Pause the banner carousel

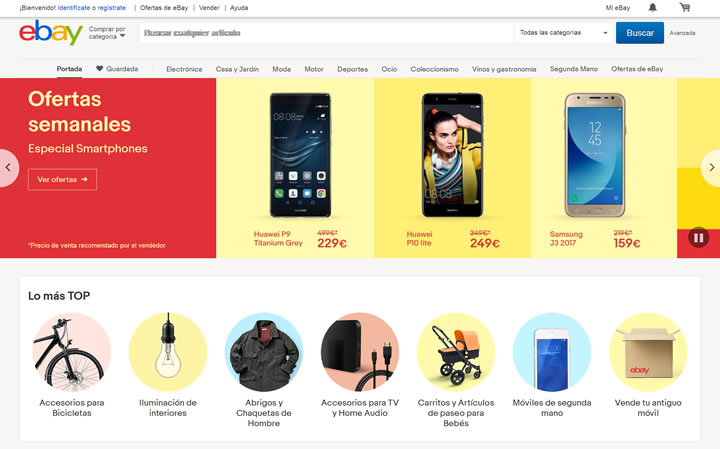[x=698, y=238]
